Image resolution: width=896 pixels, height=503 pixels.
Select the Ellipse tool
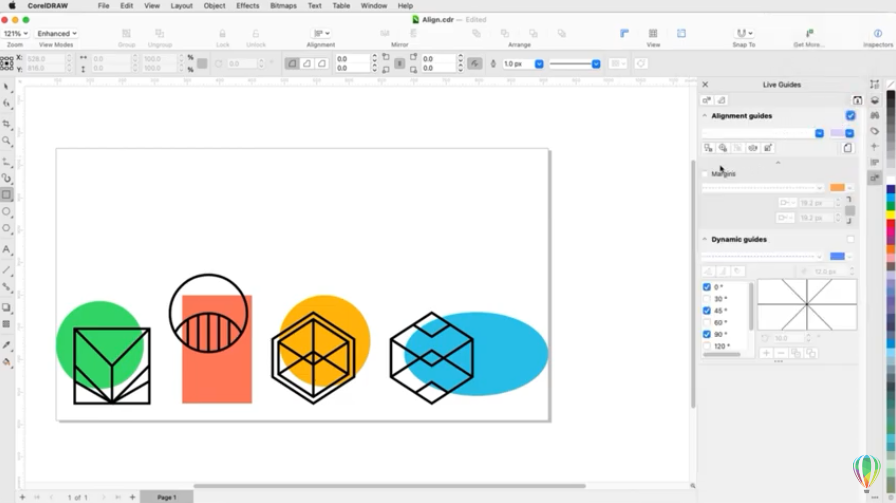click(6, 211)
